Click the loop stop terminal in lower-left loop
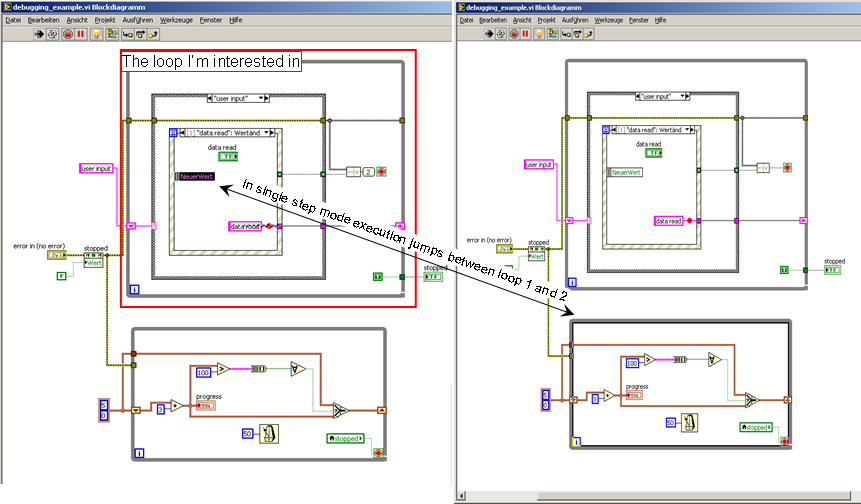The width and height of the screenshot is (861, 504). (376, 453)
